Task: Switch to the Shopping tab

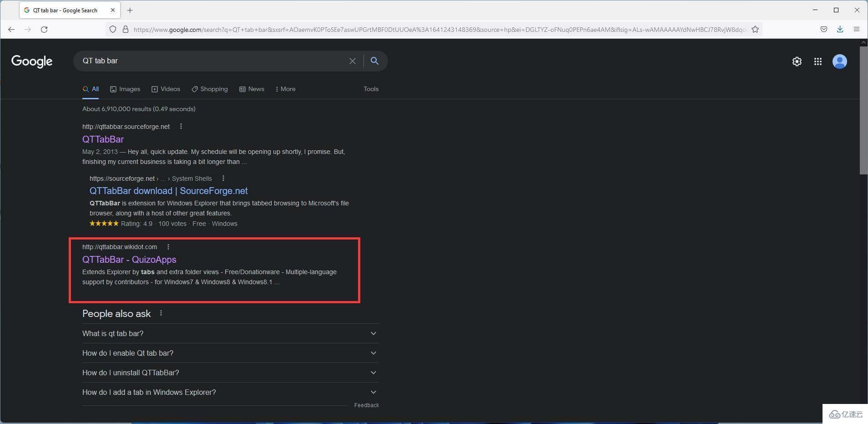Action: coord(210,89)
